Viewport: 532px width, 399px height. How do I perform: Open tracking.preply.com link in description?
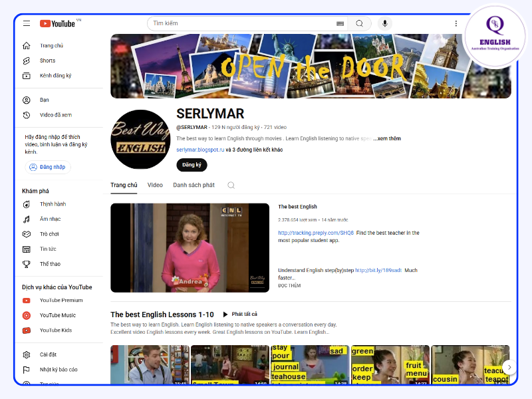[316, 233]
